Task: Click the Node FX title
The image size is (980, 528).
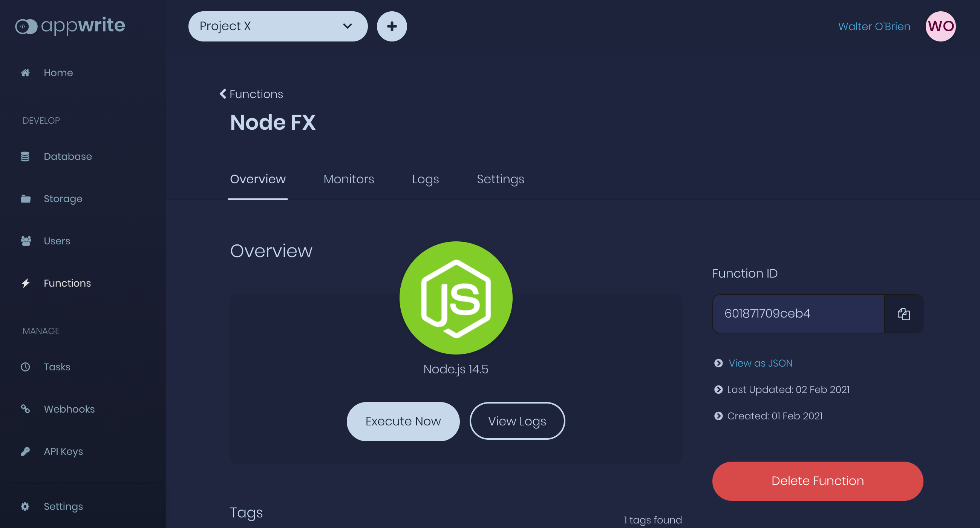Action: [273, 123]
